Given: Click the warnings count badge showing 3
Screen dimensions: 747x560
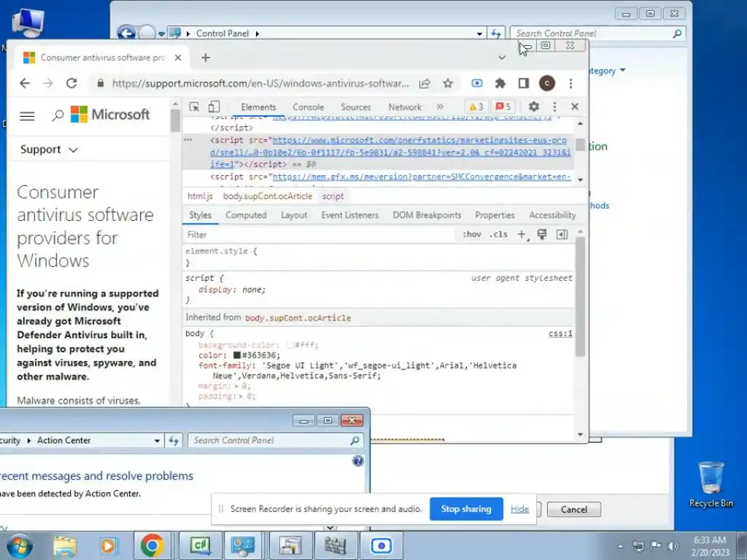Looking at the screenshot, I should click(x=476, y=106).
